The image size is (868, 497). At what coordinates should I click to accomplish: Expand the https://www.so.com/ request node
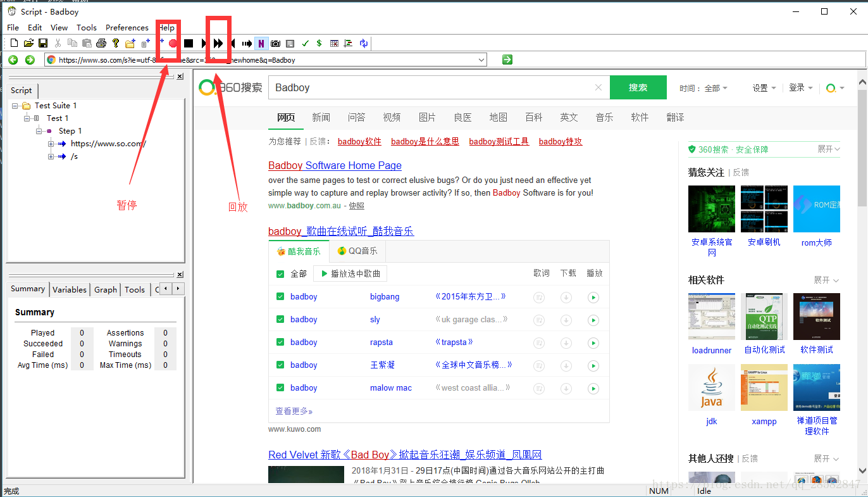(x=51, y=144)
